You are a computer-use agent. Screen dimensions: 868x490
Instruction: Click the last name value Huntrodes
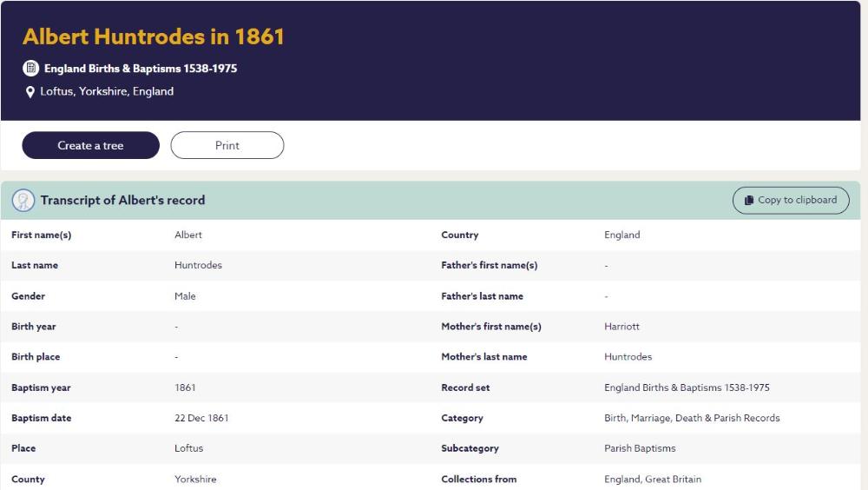tap(198, 266)
